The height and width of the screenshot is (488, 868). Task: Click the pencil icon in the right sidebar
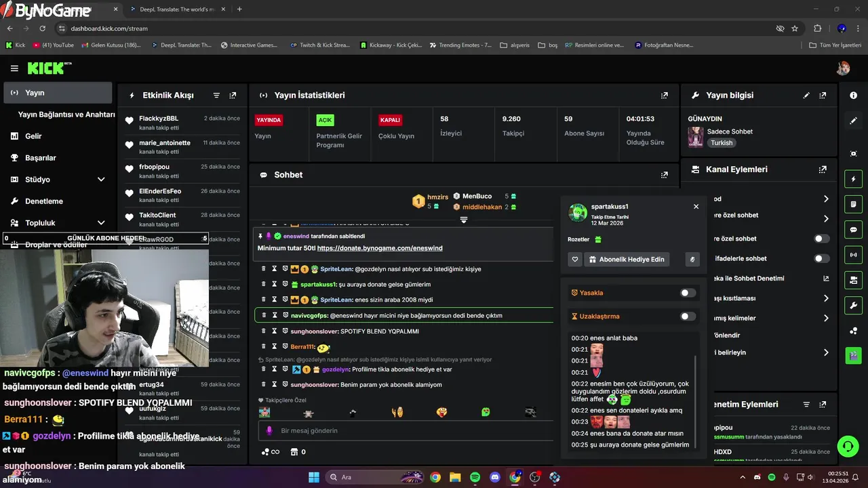pos(853,121)
